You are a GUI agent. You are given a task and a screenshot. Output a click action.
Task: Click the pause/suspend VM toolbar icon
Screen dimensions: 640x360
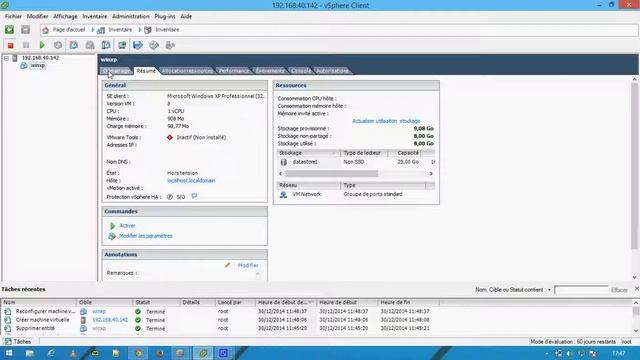26,45
